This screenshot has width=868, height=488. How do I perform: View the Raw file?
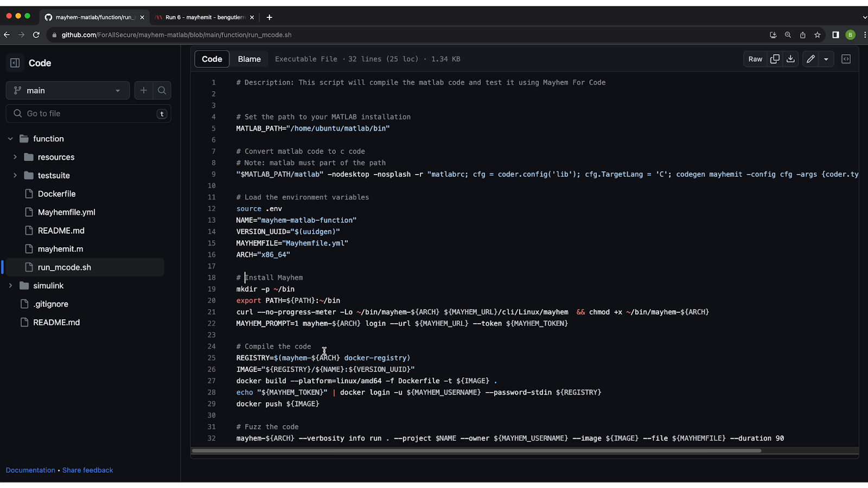(x=755, y=59)
